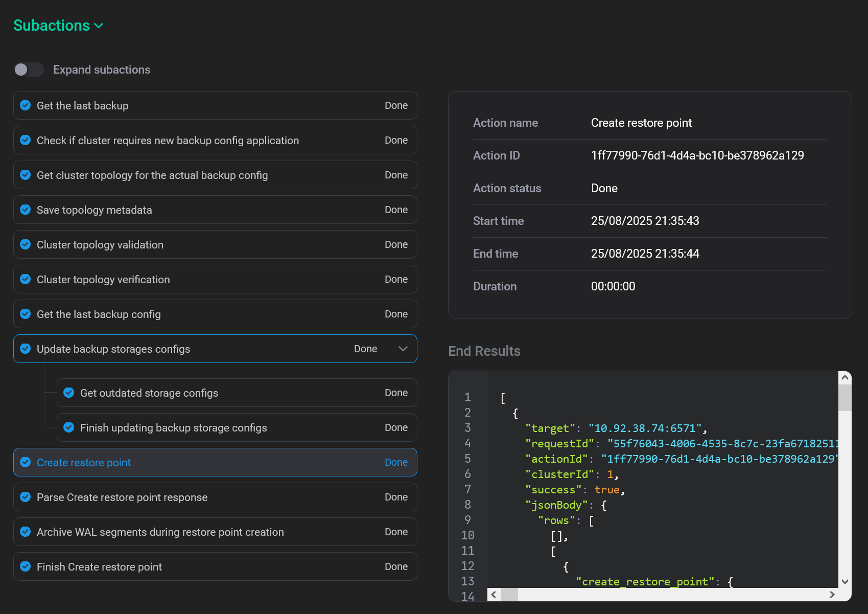Click the checkmark icon for Create restore point
Image resolution: width=868 pixels, height=614 pixels.
point(25,462)
